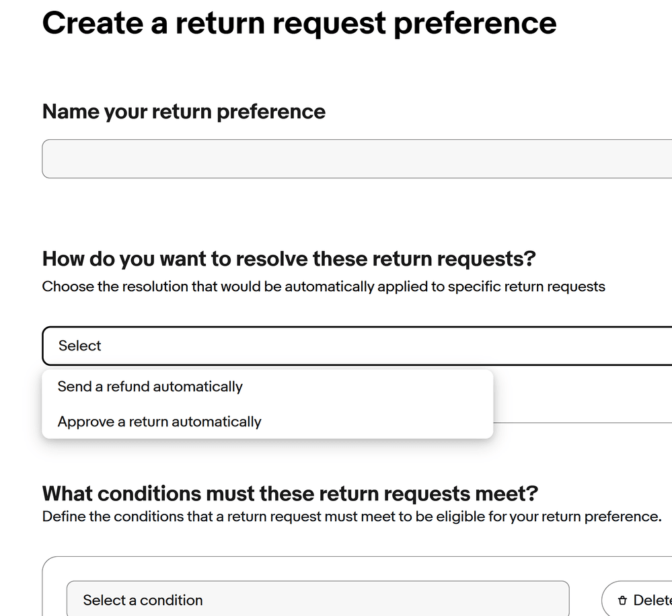Click the Create a return request preference title
This screenshot has width=672, height=616.
[x=299, y=23]
